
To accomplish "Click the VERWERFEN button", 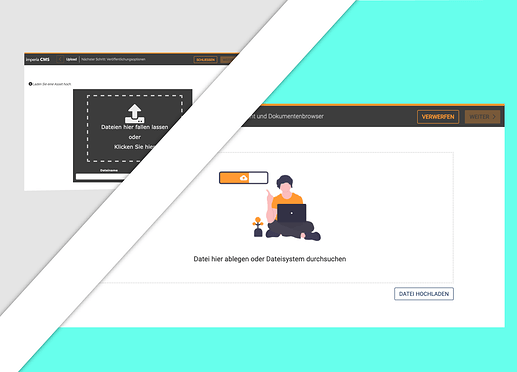I will click(438, 117).
